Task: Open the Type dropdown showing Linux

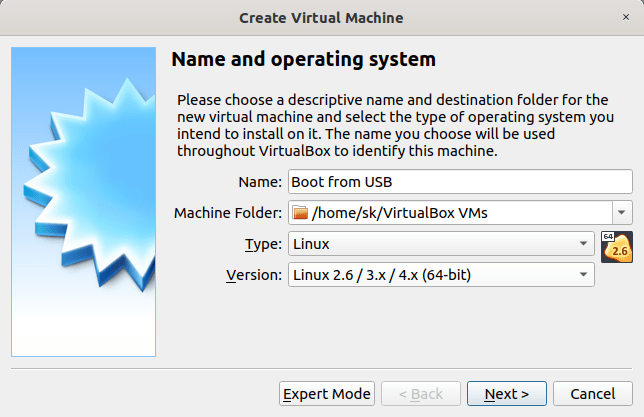Action: (441, 244)
